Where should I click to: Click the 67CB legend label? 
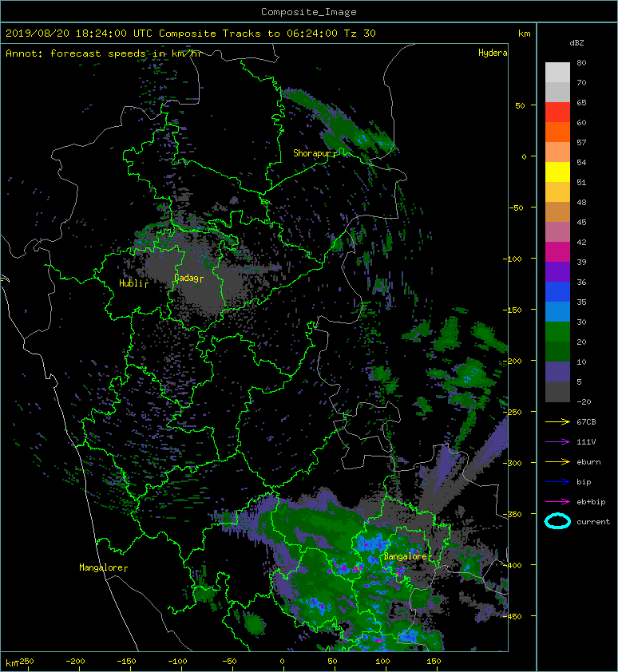[586, 422]
